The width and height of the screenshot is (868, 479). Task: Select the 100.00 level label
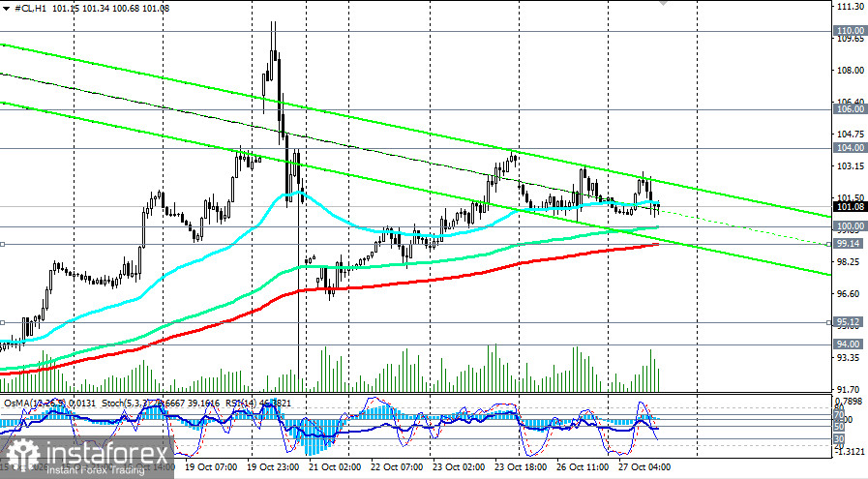(850, 225)
